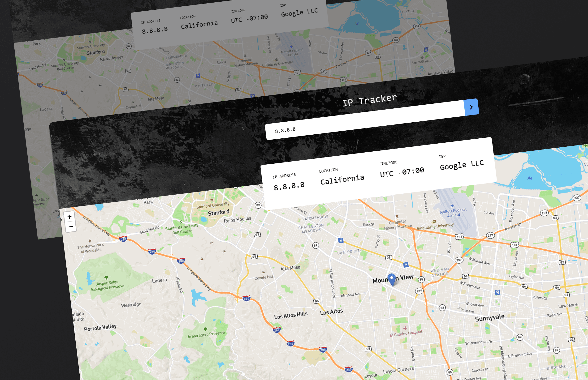Zoom in the map with plus button

[69, 217]
